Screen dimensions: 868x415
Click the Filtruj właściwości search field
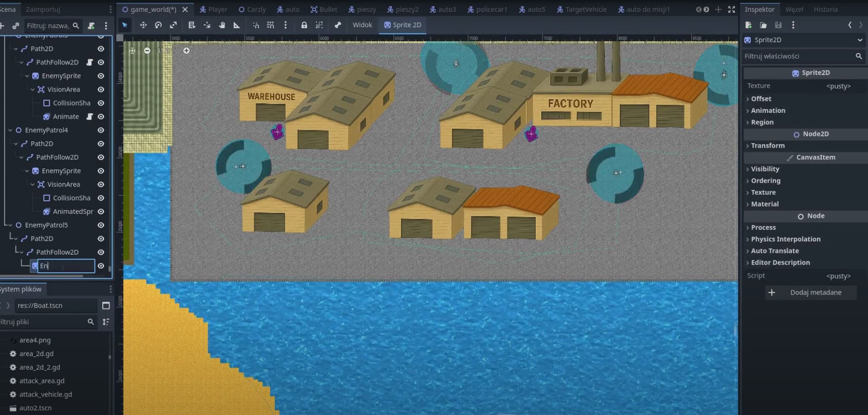coord(798,56)
